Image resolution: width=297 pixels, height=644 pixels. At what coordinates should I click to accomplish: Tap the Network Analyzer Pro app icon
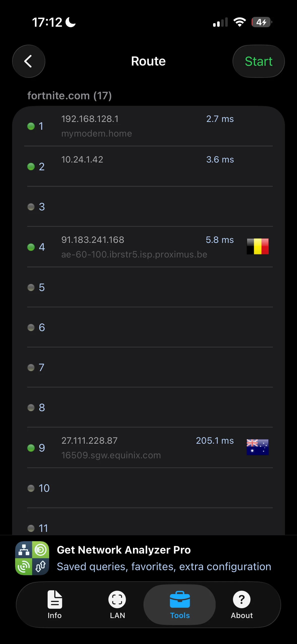[32, 558]
